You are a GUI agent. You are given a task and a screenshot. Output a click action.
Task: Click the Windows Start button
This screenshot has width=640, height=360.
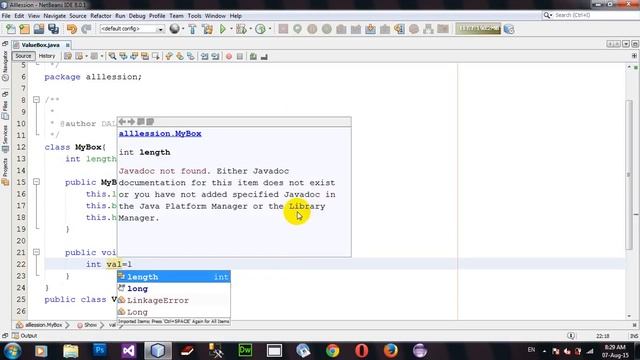click(12, 351)
